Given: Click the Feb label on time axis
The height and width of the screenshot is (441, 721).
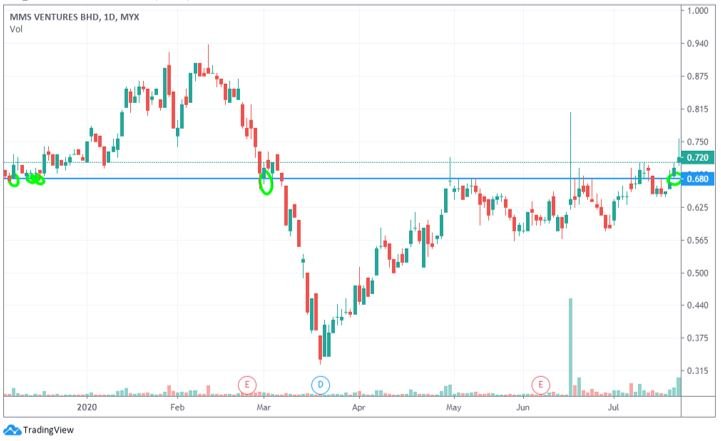Looking at the screenshot, I should pyautogui.click(x=176, y=407).
